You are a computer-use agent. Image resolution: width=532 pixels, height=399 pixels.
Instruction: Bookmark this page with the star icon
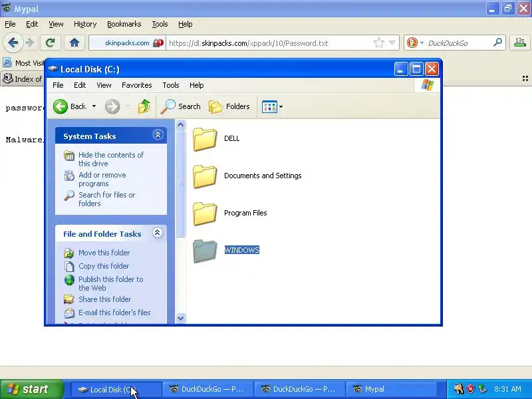coord(379,43)
